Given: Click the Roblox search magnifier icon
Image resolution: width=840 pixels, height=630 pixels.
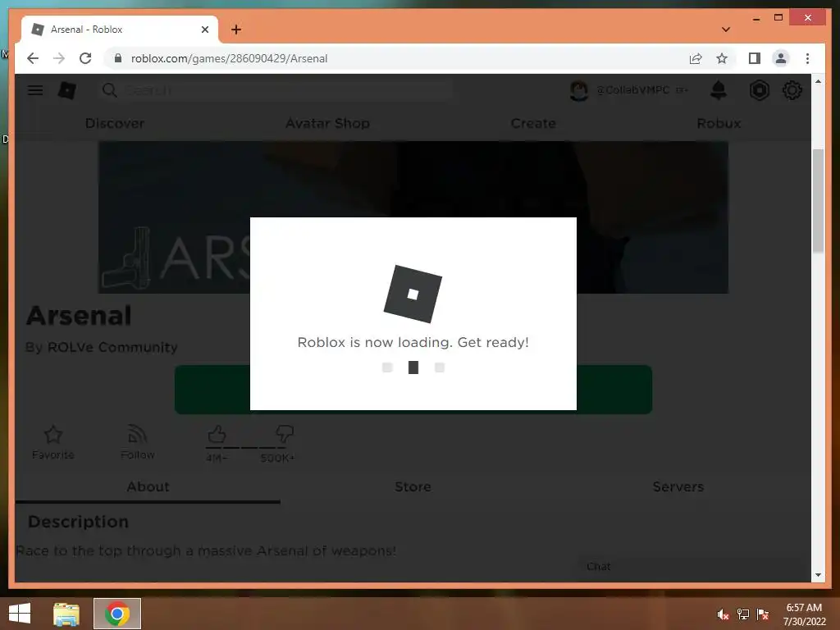Looking at the screenshot, I should (109, 90).
